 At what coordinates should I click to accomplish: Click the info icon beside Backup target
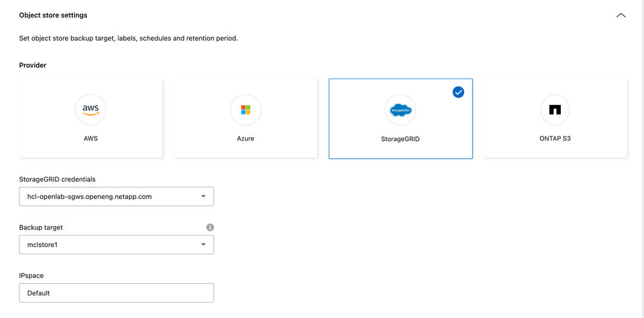(210, 227)
